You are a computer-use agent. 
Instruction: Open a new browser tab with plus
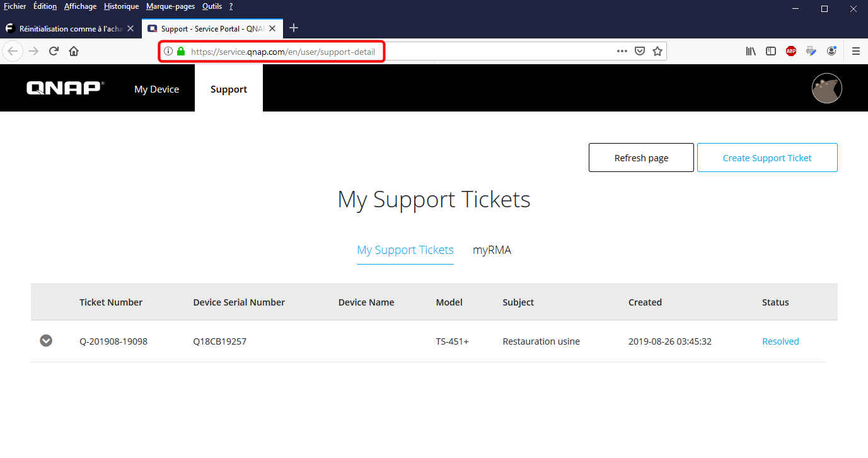click(x=294, y=28)
